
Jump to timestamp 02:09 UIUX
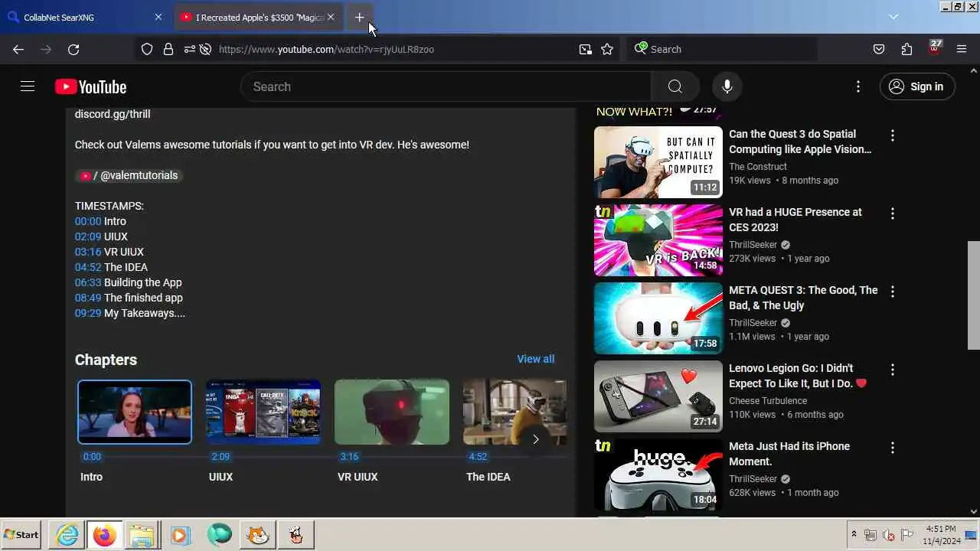point(88,236)
